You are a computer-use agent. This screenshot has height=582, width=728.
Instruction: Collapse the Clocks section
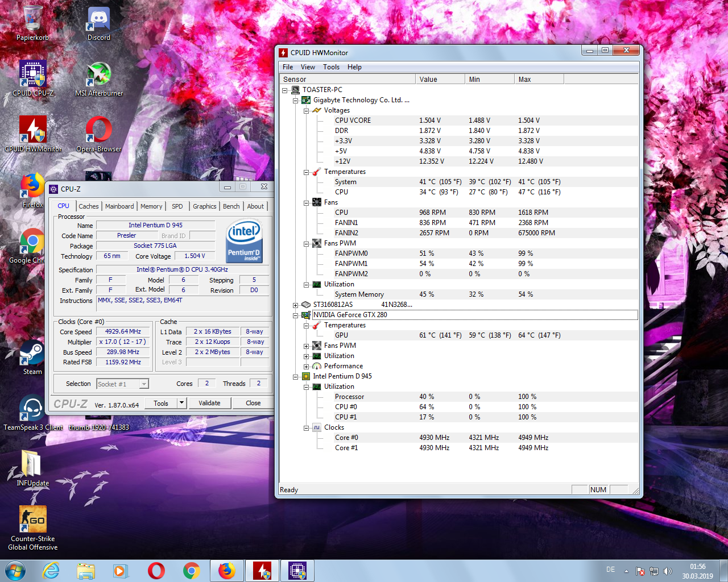coord(306,427)
